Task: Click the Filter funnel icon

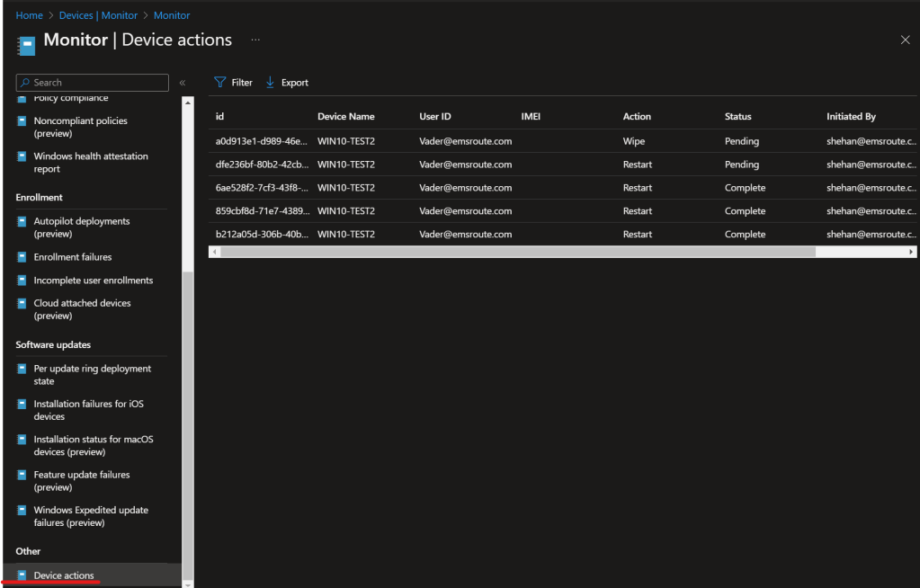Action: pyautogui.click(x=219, y=83)
